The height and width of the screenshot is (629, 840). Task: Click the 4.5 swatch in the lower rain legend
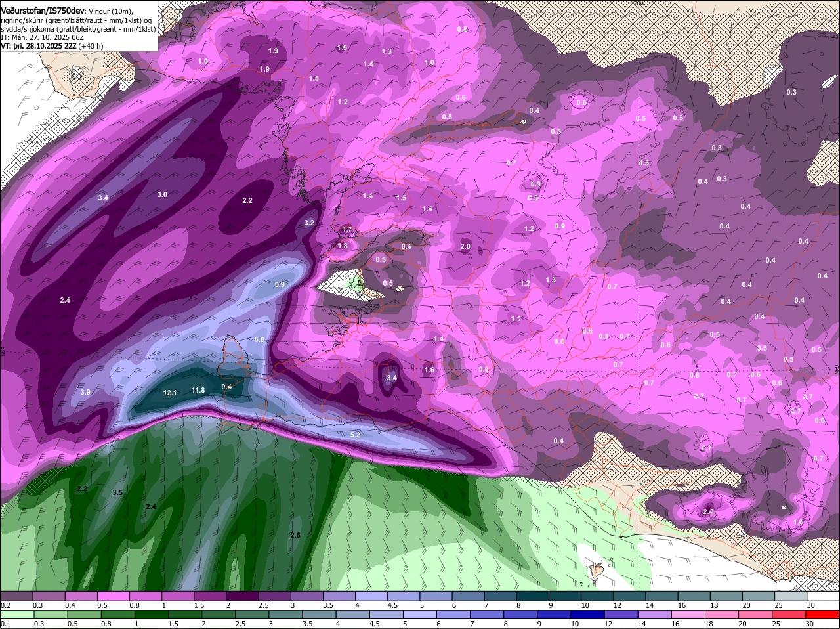pyautogui.click(x=387, y=615)
